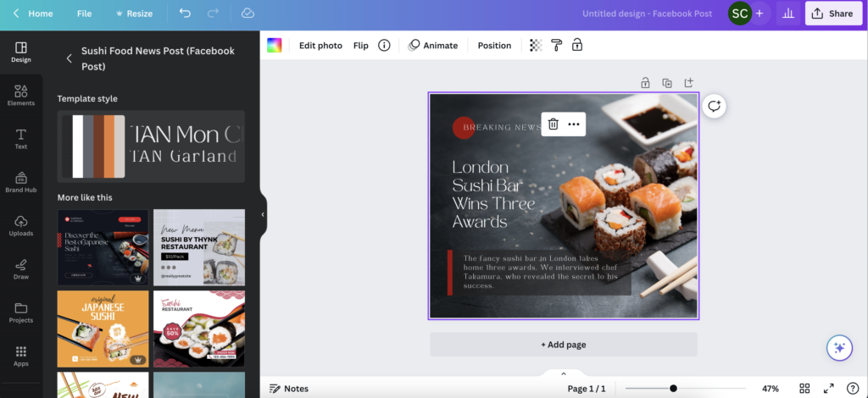The image size is (868, 398).
Task: Toggle the page lock above canvas
Action: (x=645, y=83)
